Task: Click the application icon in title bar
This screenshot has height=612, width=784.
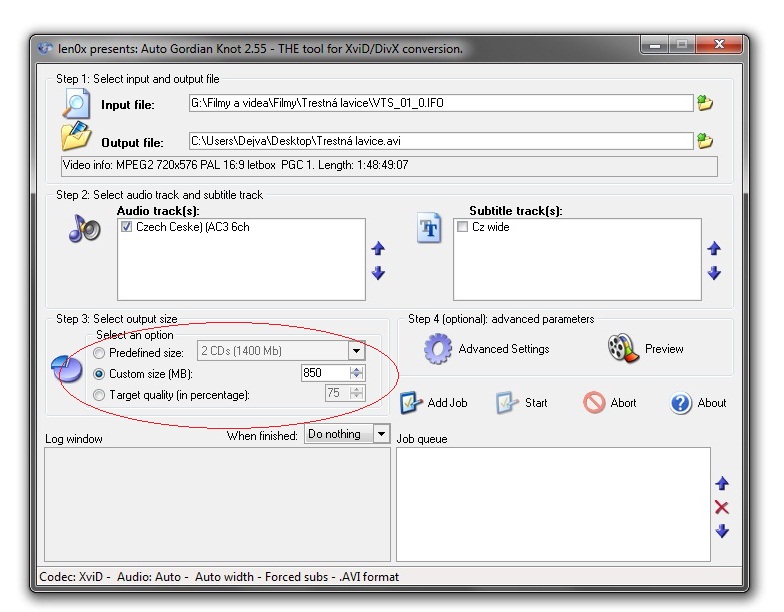Action: point(45,48)
